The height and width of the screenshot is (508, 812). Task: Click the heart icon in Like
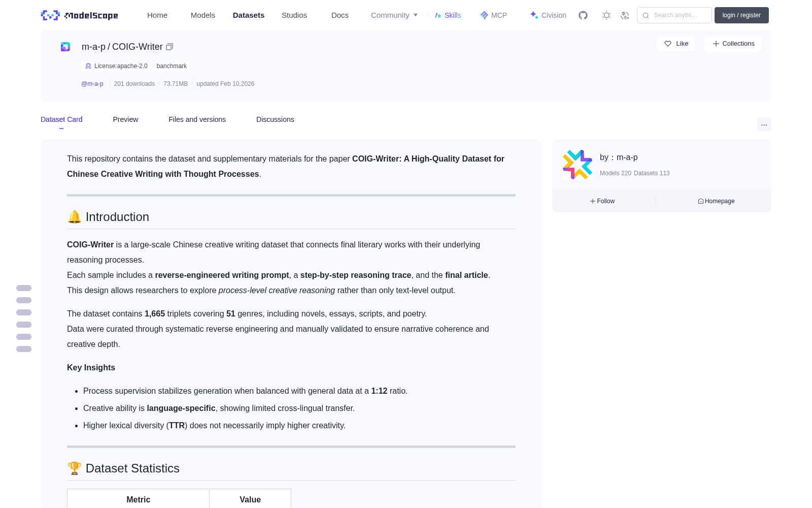668,44
